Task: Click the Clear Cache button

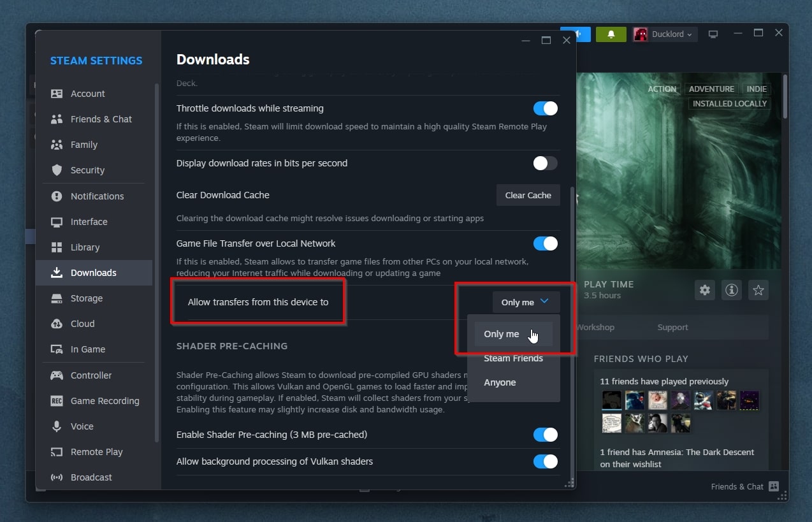Action: (528, 195)
